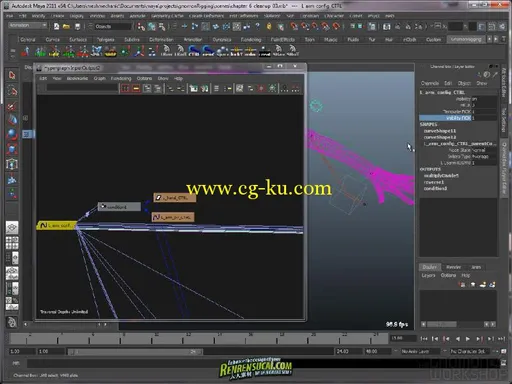The width and height of the screenshot is (512, 384).
Task: Click the help question mark icon on status line
Action: [257, 26]
